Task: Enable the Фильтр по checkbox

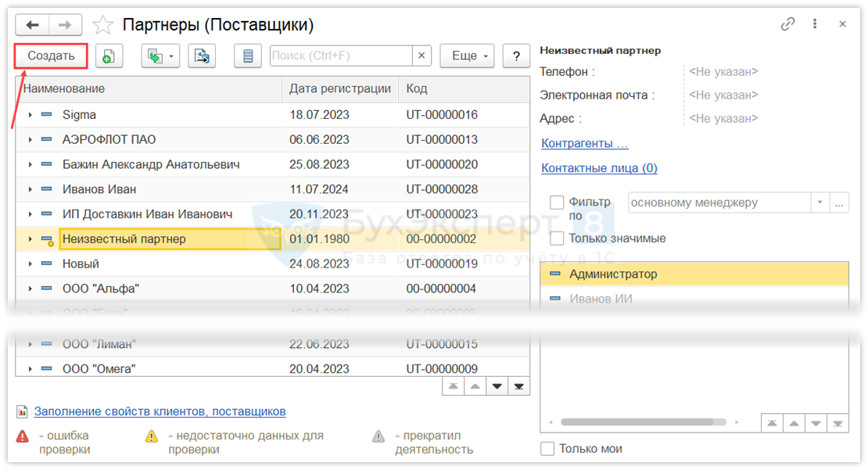Action: pos(557,203)
